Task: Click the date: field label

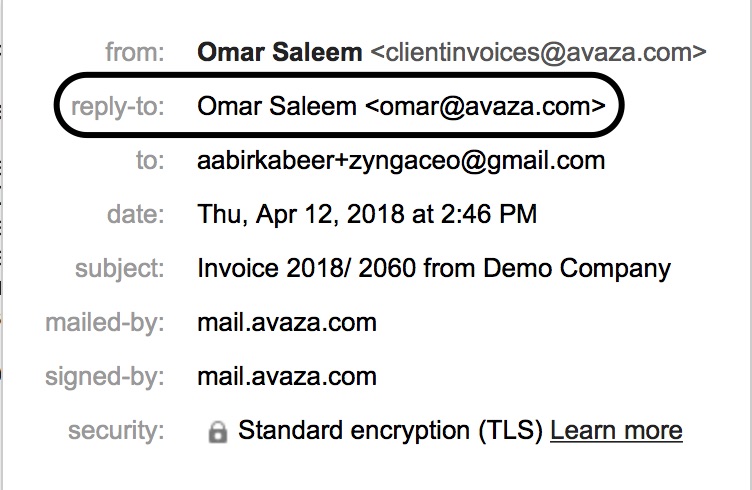Action: coord(136,214)
